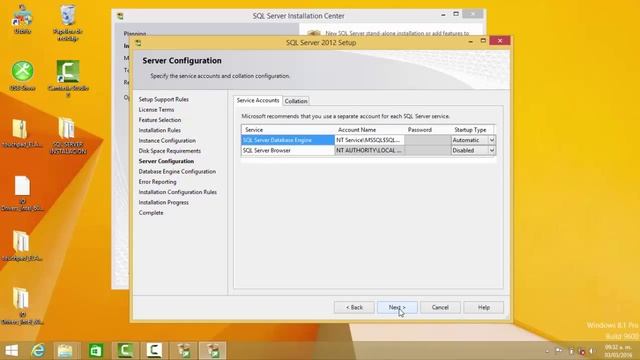
Task: Open the Camtasia Studio desktop shortcut
Action: [68, 78]
